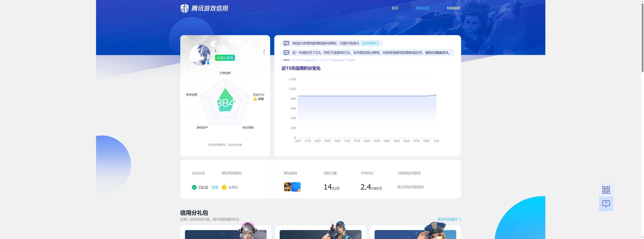
Task: Click the 08日 label on chart axis
Action: [426, 141]
